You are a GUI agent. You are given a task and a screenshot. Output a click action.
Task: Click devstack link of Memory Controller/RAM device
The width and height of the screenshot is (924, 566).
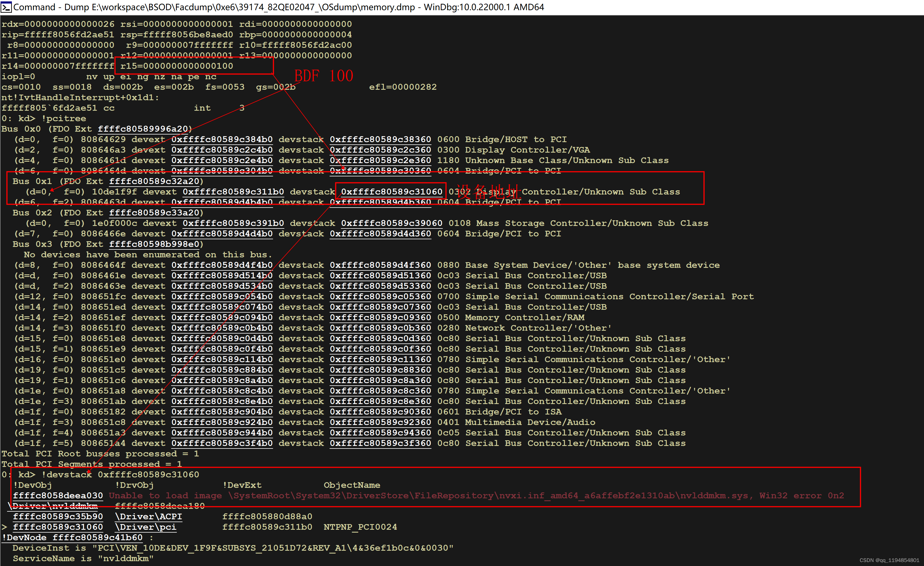click(x=380, y=317)
